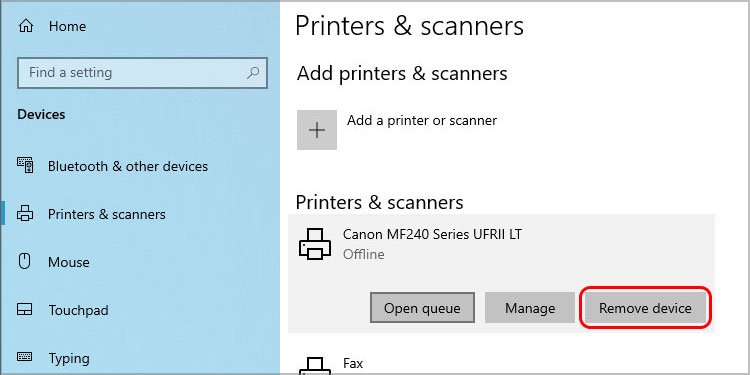The height and width of the screenshot is (375, 750).
Task: Click the search magnifier icon
Action: coord(253,73)
